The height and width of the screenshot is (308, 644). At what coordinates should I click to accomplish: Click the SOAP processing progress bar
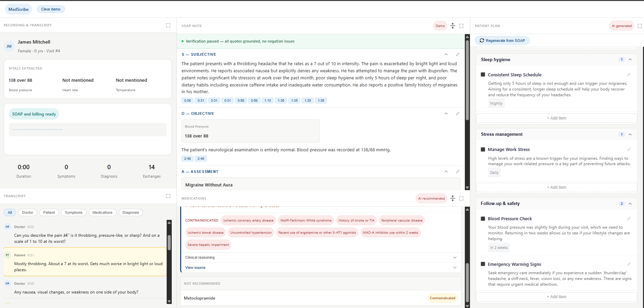(x=88, y=130)
